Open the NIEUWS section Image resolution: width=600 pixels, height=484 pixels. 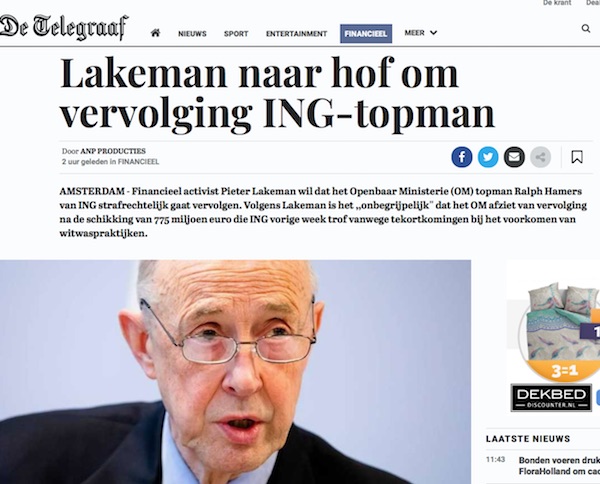pyautogui.click(x=192, y=34)
